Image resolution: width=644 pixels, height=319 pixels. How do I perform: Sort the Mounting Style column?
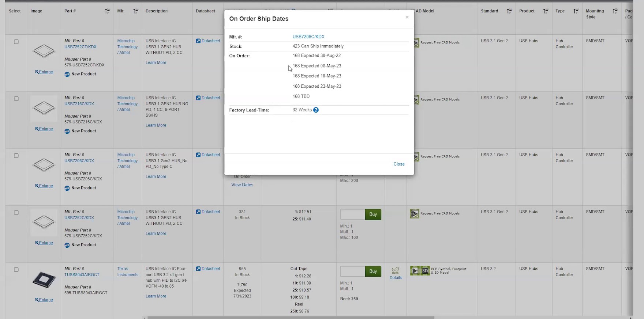coord(615,11)
